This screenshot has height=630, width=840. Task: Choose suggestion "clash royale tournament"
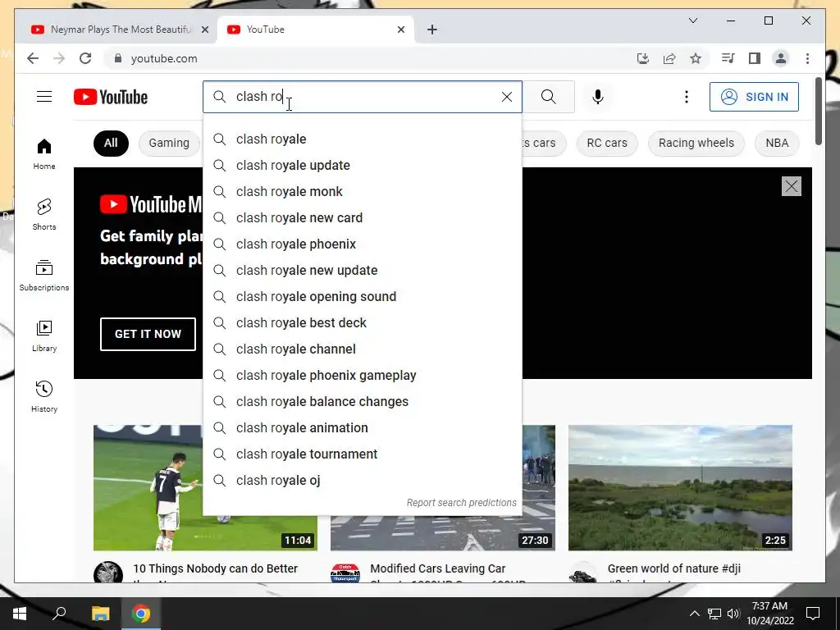(x=362, y=454)
